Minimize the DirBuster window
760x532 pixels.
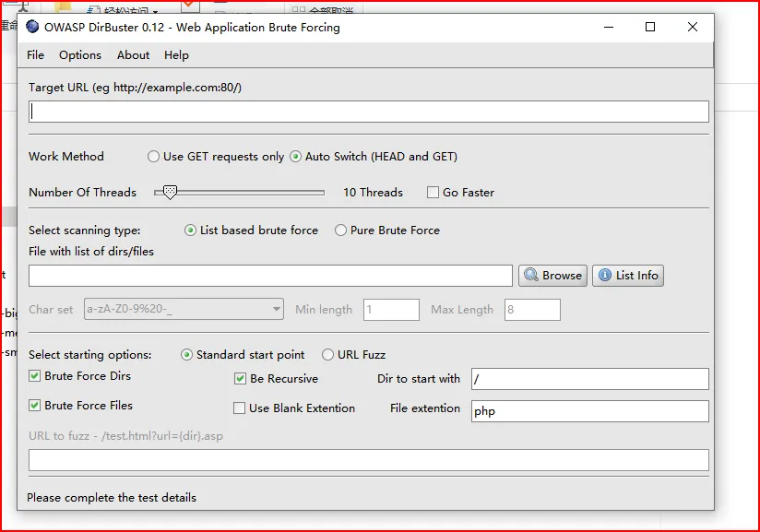(x=609, y=27)
